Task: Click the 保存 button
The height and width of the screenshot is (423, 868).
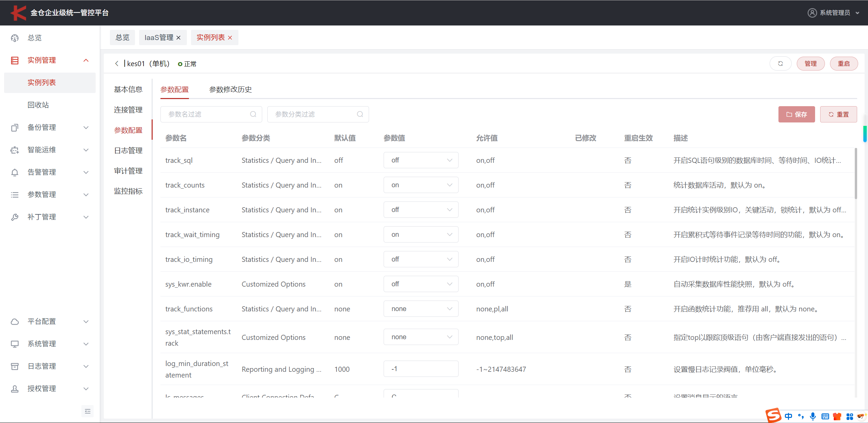Action: pyautogui.click(x=796, y=114)
